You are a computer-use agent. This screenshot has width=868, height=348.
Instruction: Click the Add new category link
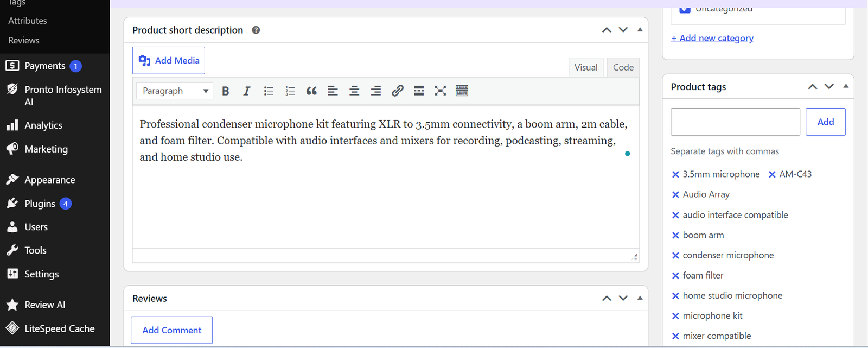pos(712,38)
